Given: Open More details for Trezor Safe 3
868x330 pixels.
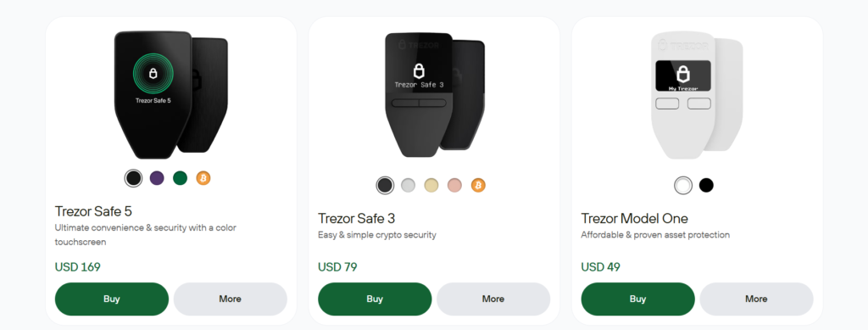Looking at the screenshot, I should (493, 299).
